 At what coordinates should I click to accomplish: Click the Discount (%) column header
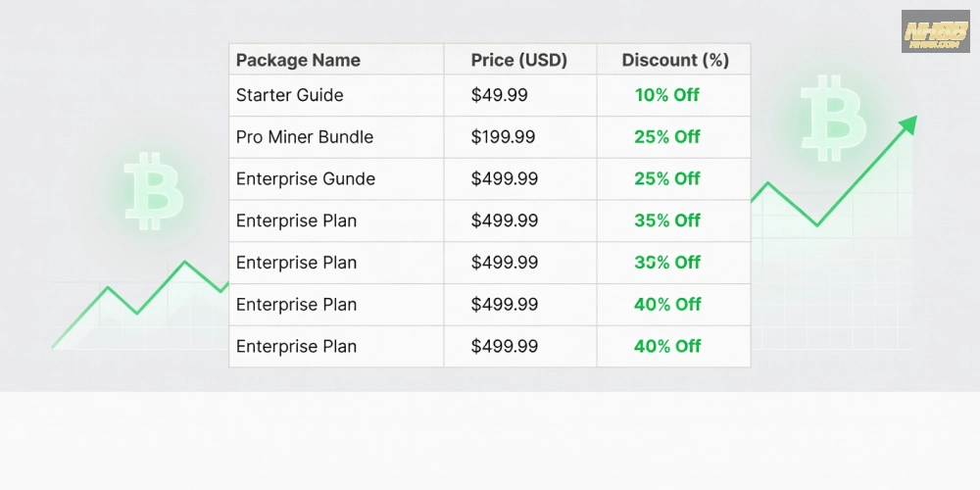pyautogui.click(x=675, y=60)
